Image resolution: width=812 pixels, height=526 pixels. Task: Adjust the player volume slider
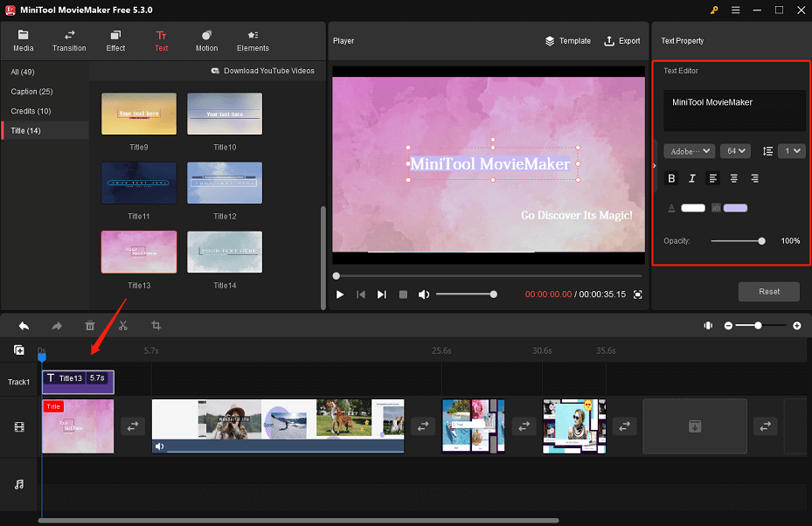(x=466, y=294)
